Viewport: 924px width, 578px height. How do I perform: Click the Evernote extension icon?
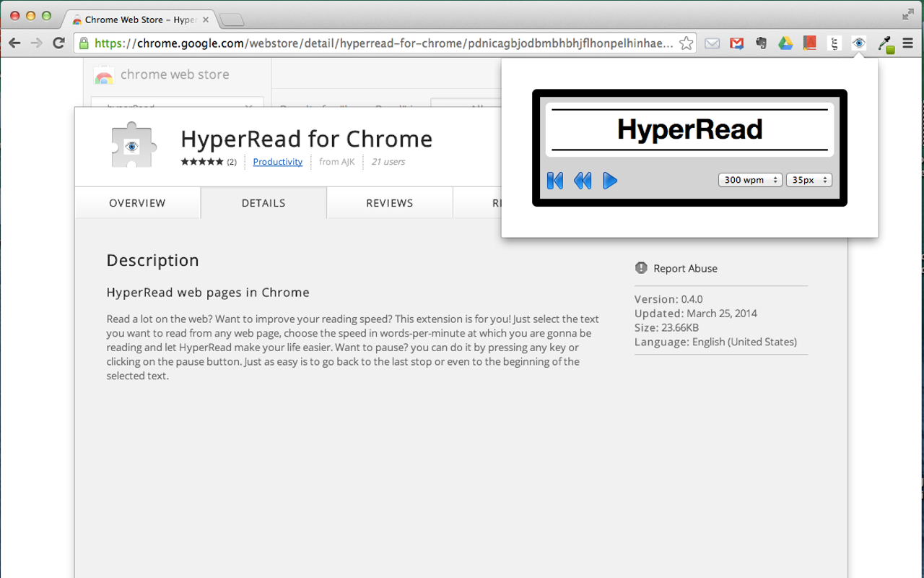(x=761, y=43)
